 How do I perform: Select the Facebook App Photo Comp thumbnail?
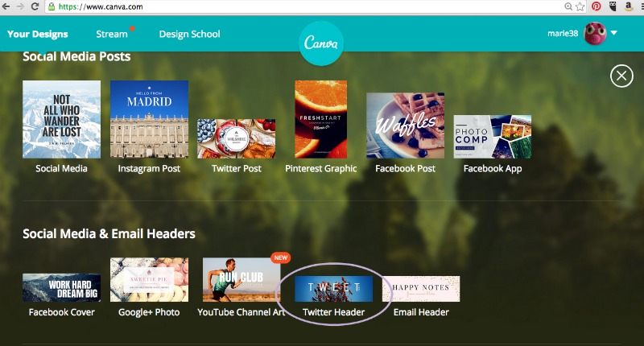(x=493, y=137)
